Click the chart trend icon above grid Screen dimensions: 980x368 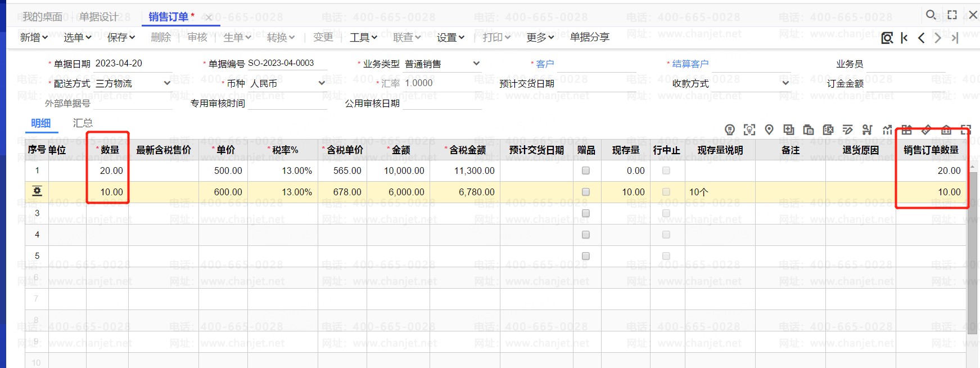(x=887, y=130)
